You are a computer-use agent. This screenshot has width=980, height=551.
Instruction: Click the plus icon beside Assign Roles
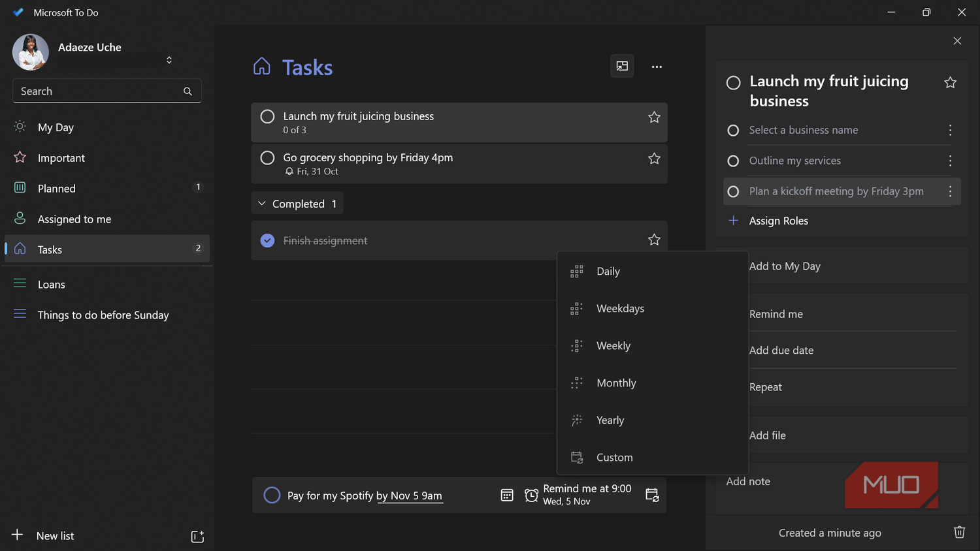(733, 221)
